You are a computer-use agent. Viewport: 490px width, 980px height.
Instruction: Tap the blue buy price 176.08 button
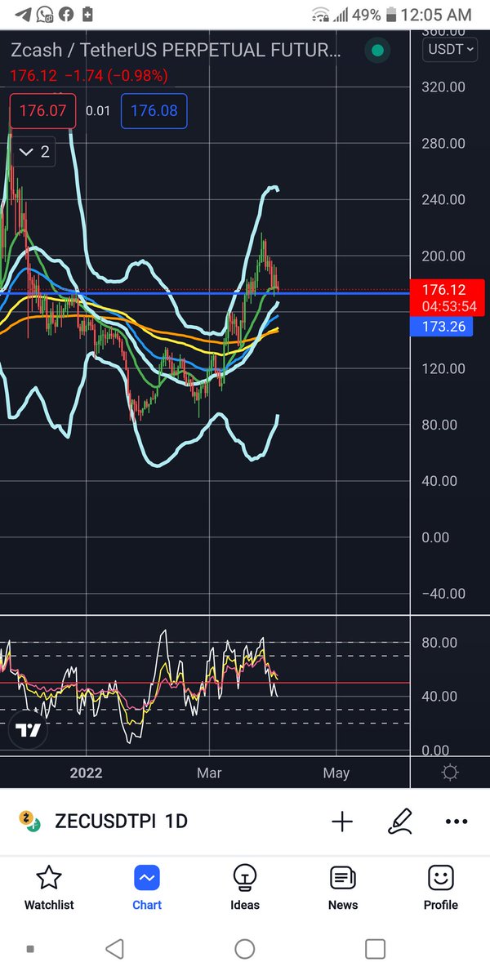click(154, 111)
